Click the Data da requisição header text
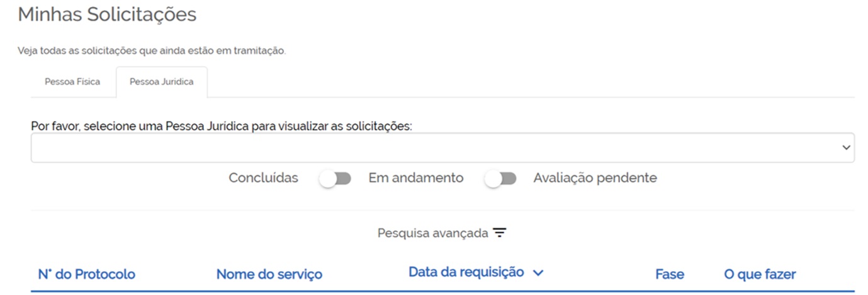This screenshot has width=868, height=295. coord(466,272)
